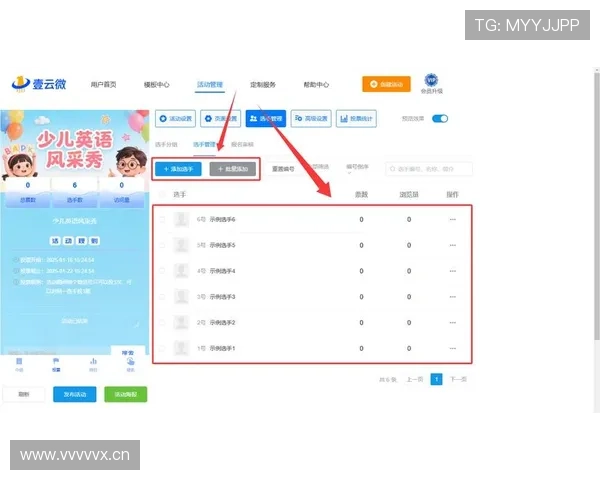Check the box for 示例选手5
The width and height of the screenshot is (600, 480).
point(162,245)
